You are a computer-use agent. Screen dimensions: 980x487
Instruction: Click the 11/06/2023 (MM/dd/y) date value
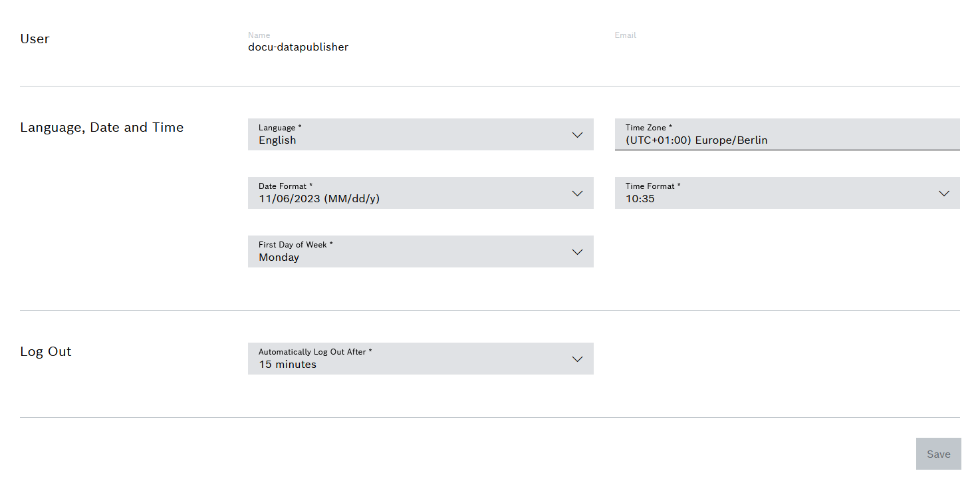pyautogui.click(x=319, y=199)
